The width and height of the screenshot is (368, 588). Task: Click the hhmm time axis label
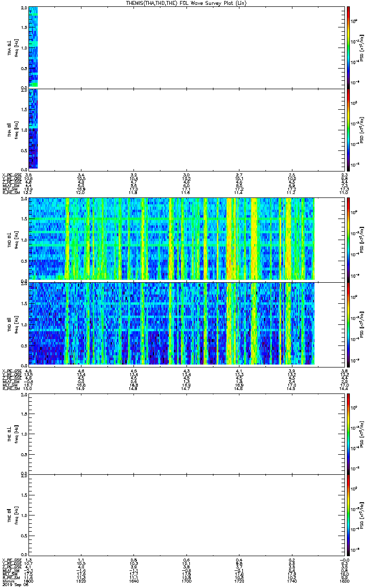7,581
